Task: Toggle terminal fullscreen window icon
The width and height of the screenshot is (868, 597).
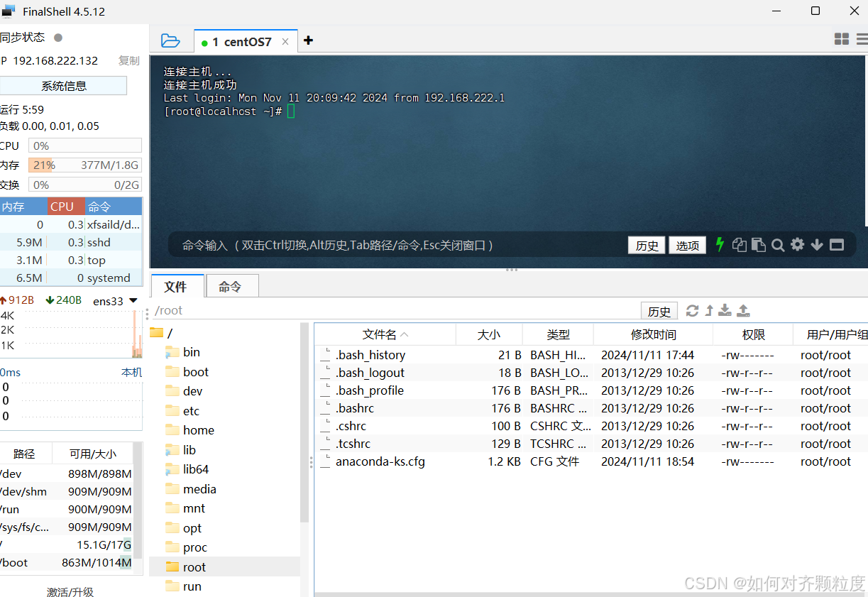Action: pos(837,245)
